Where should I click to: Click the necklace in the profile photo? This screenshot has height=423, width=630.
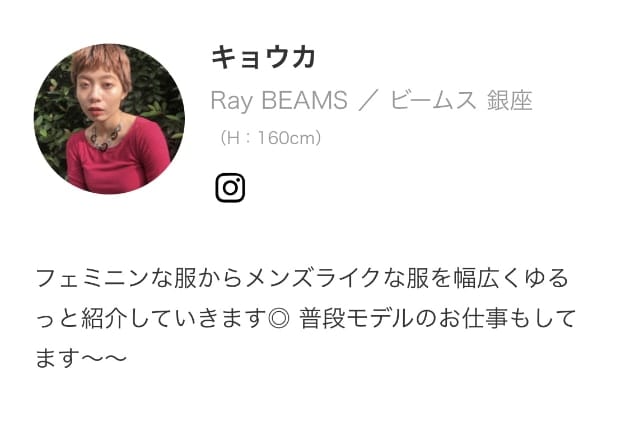point(105,137)
